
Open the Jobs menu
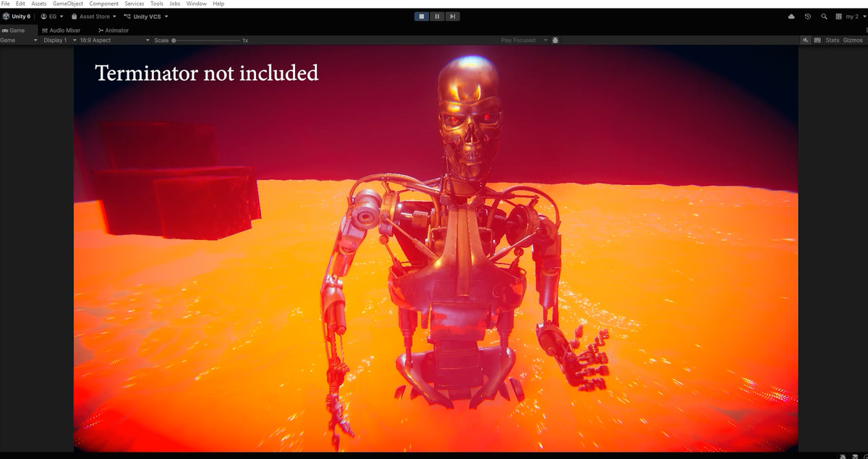pos(174,4)
